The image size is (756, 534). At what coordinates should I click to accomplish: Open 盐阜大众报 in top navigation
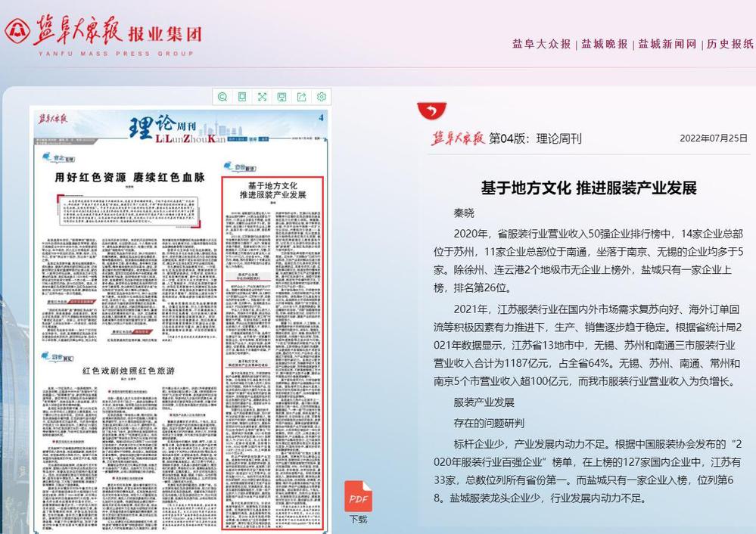[x=541, y=44]
